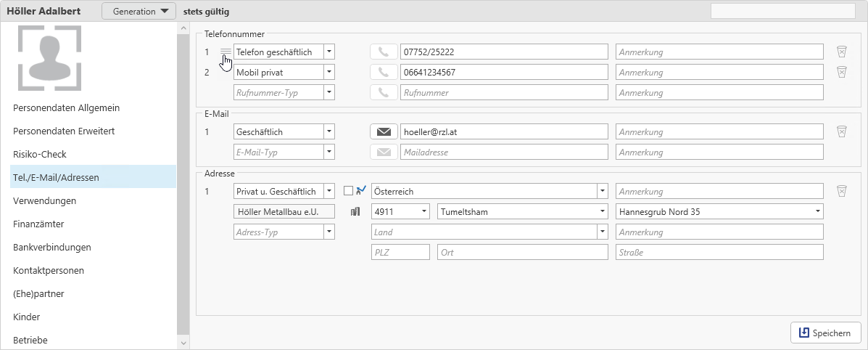Open the Generation dropdown
This screenshot has height=350, width=868.
139,12
